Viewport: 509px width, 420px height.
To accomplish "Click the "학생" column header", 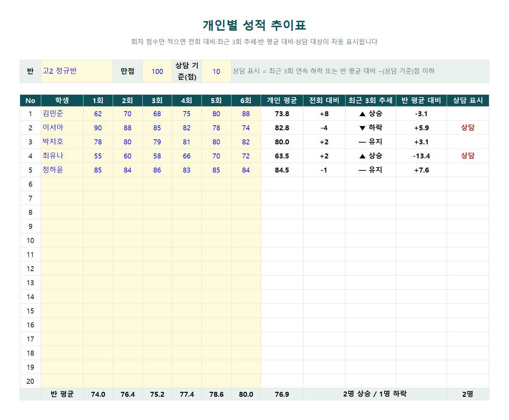I will click(62, 101).
